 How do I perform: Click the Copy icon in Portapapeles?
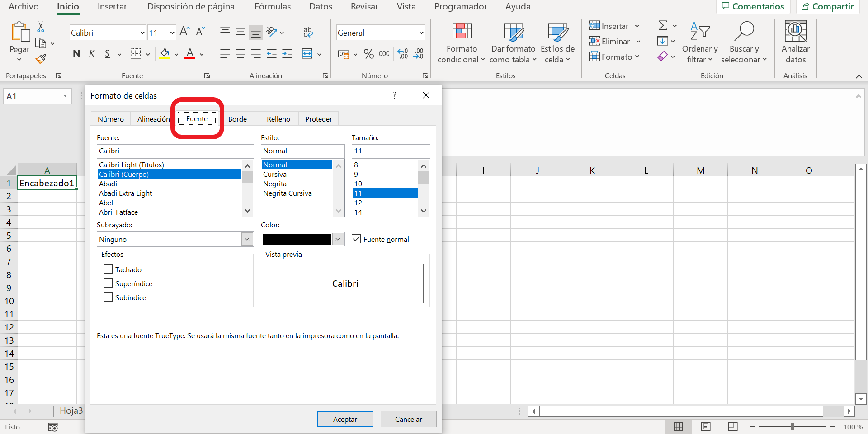pyautogui.click(x=41, y=43)
